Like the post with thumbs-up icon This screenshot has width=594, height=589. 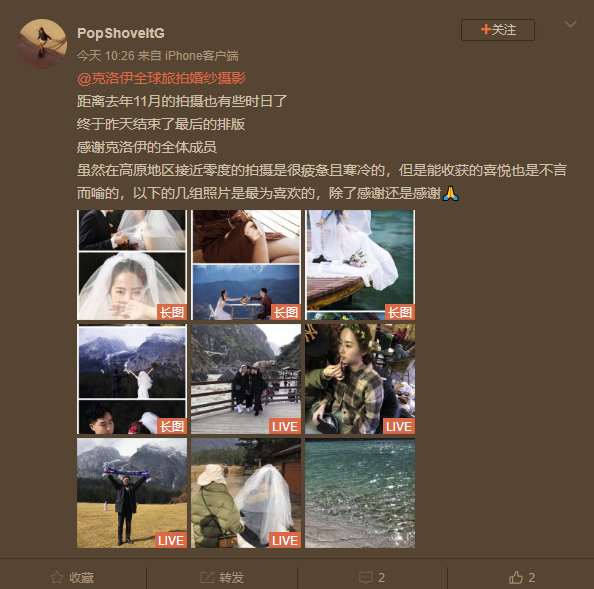click(516, 577)
